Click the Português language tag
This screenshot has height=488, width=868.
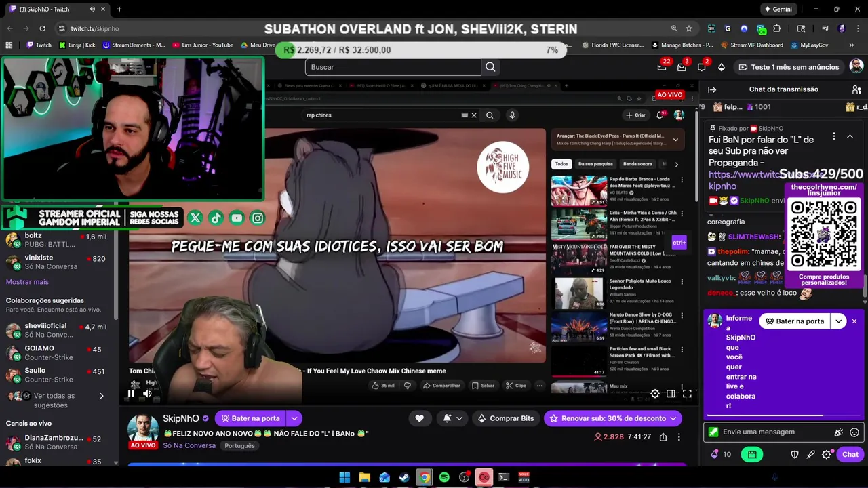pyautogui.click(x=239, y=446)
